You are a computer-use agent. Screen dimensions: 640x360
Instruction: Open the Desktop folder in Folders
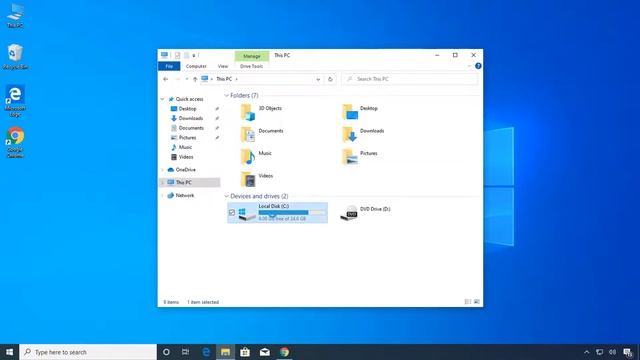pos(360,112)
